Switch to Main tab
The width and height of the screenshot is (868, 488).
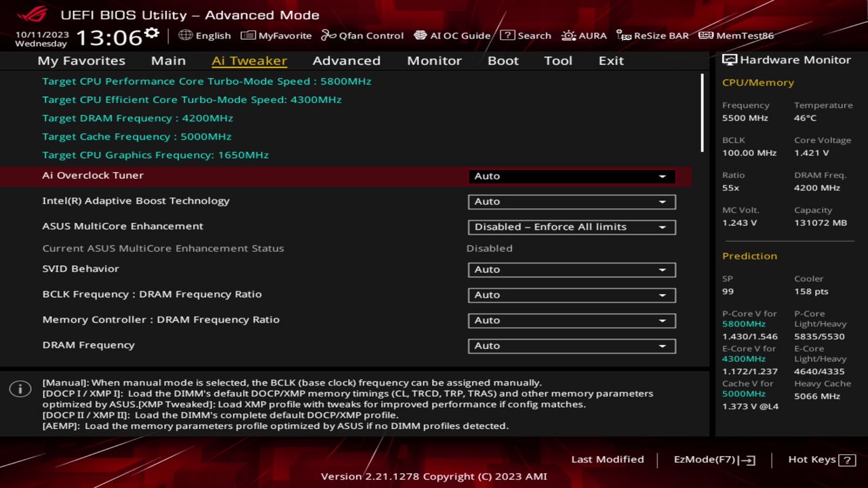[x=168, y=60]
